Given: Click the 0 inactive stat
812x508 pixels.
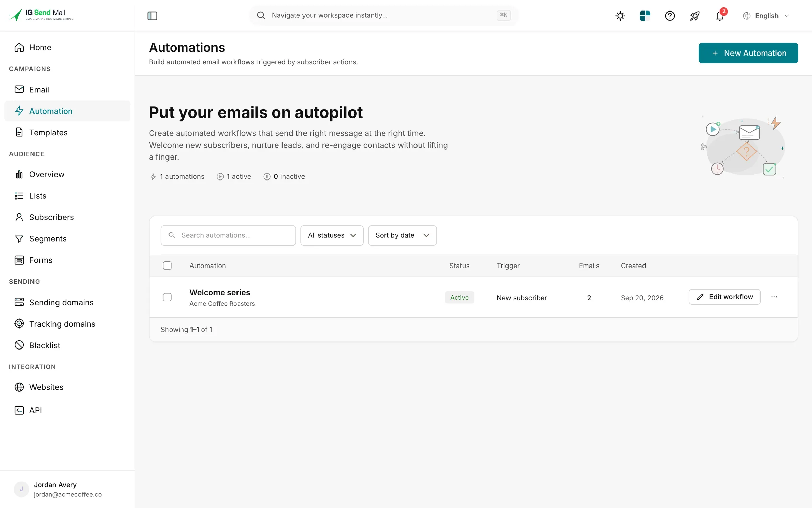Looking at the screenshot, I should coord(284,176).
